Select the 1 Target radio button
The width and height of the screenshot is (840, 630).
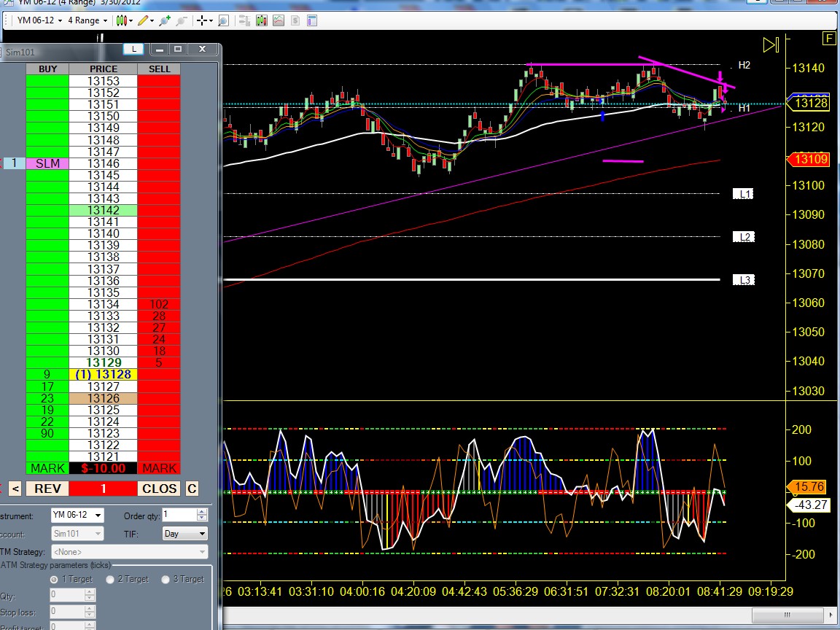(x=53, y=580)
